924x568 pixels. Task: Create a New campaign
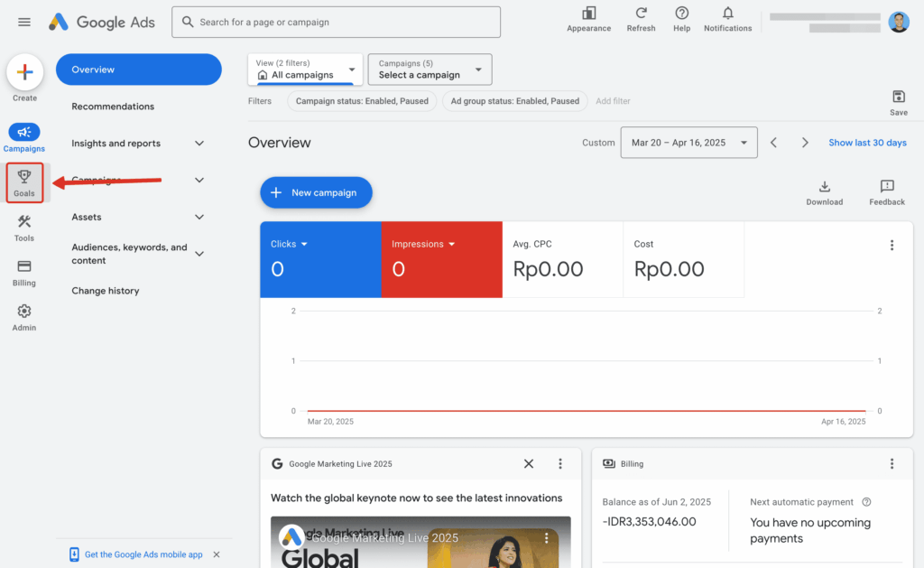tap(316, 192)
